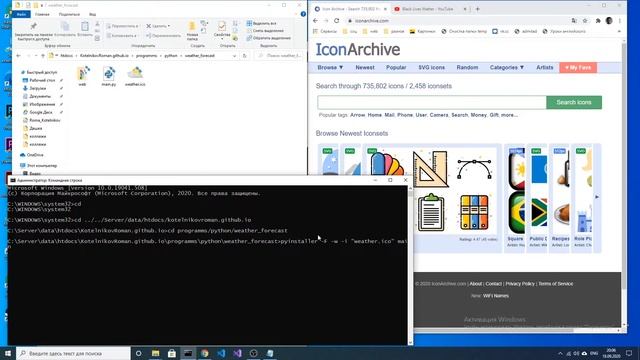Click Select all in Explorer ribbon
The image size is (640, 360).
[x=262, y=23]
